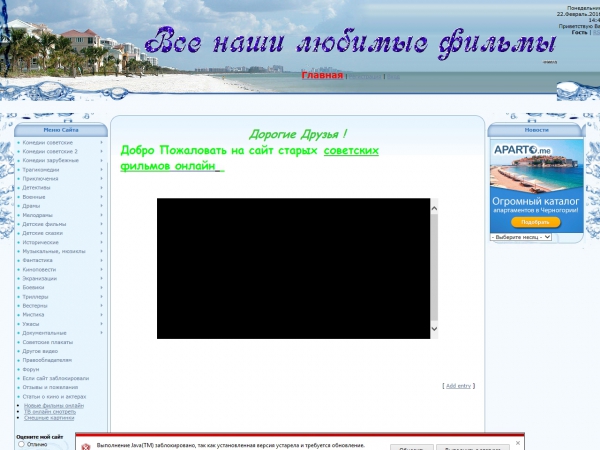
Task: Click the video frame scroll-up arrow
Action: [x=434, y=209]
